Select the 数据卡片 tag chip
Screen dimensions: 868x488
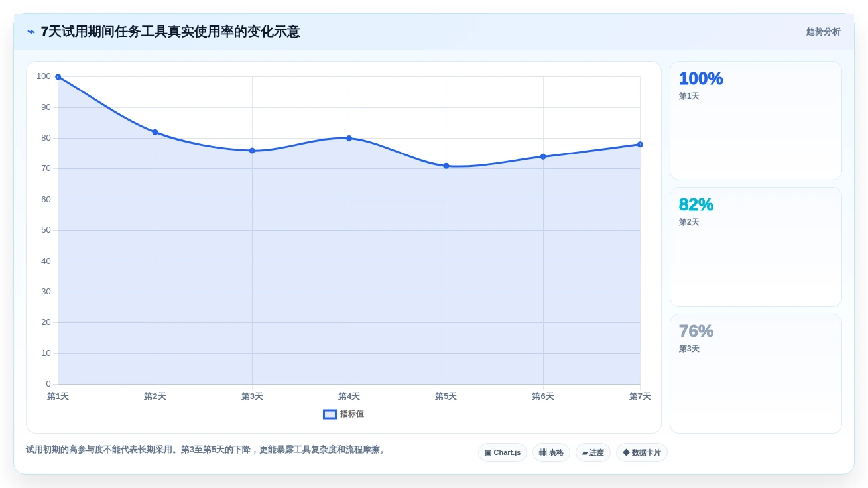641,453
